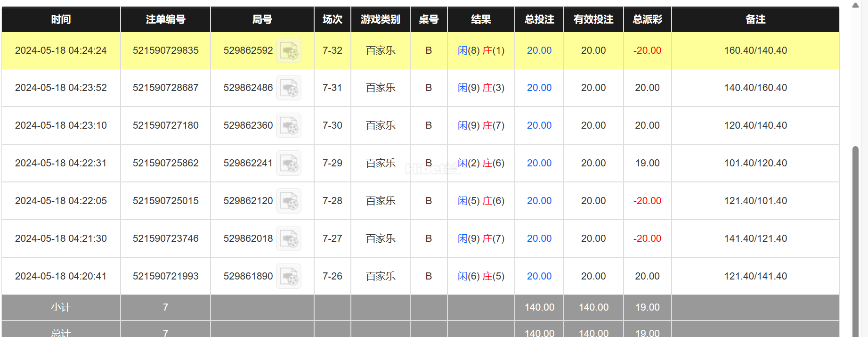Viewport: 868px width, 337px height.
Task: Open total bet 20.00 link for order 521590729835
Action: click(539, 50)
